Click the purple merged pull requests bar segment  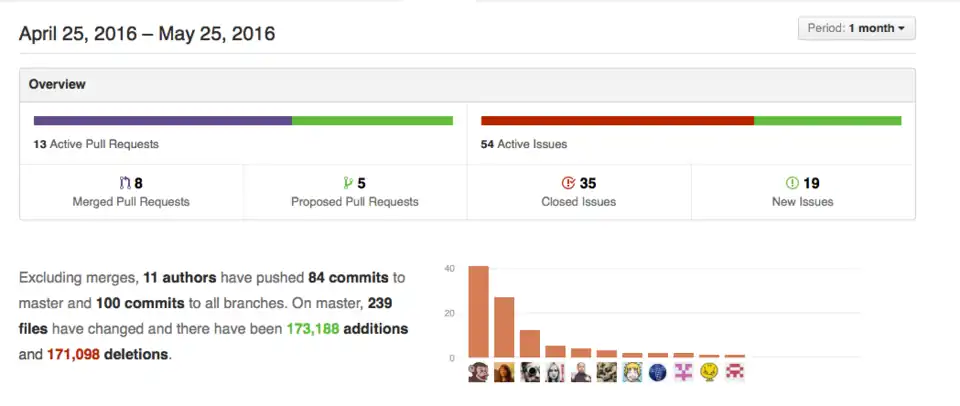[162, 121]
